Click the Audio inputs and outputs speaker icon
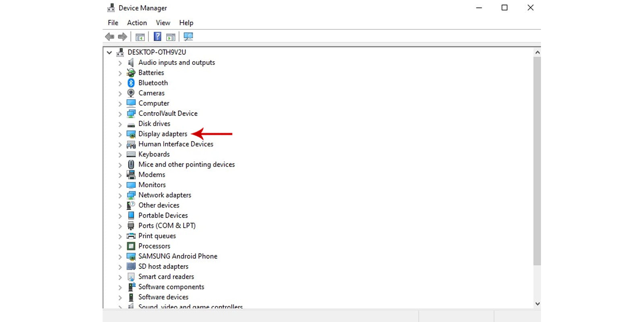 coord(131,62)
